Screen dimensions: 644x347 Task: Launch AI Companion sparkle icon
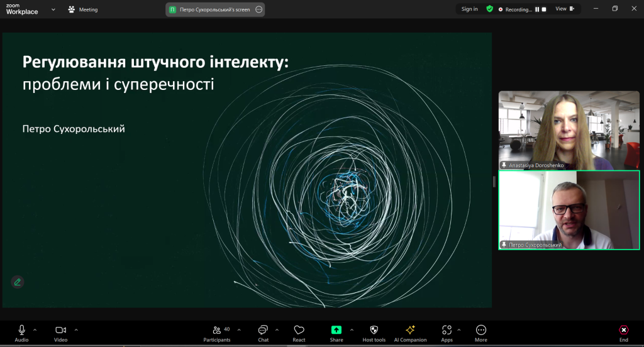point(410,330)
